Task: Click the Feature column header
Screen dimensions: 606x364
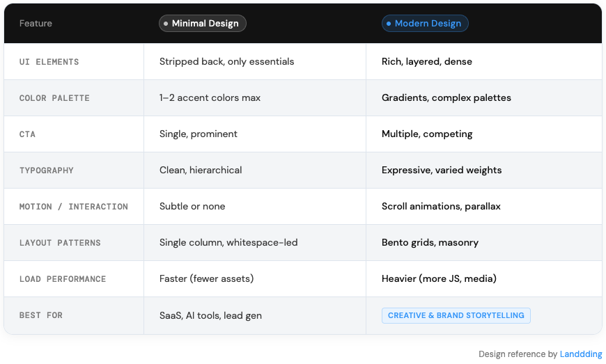Action: [x=36, y=24]
